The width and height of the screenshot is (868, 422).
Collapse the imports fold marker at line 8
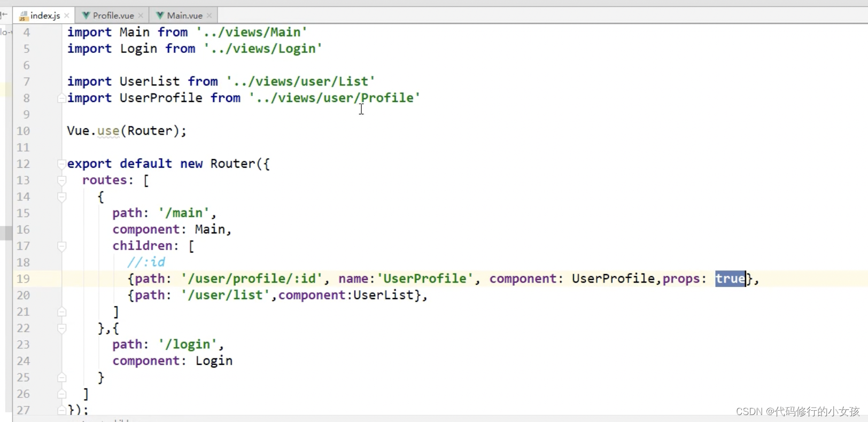pos(62,98)
